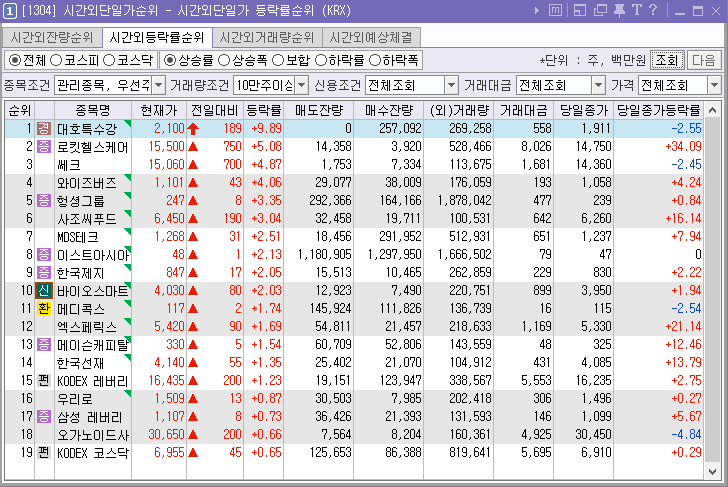
Task: Open the 종목조건 dropdown
Action: click(159, 85)
